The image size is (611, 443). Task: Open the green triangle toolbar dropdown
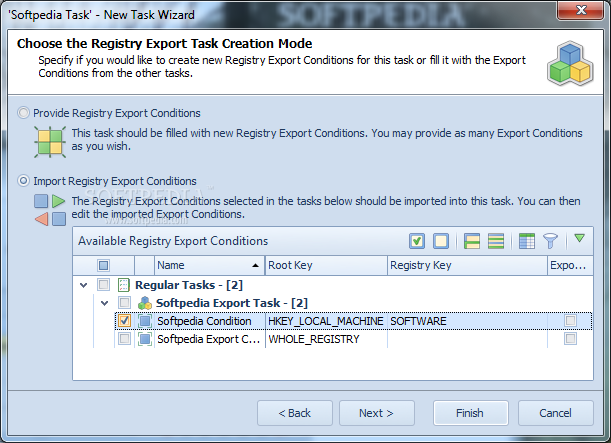pyautogui.click(x=579, y=238)
